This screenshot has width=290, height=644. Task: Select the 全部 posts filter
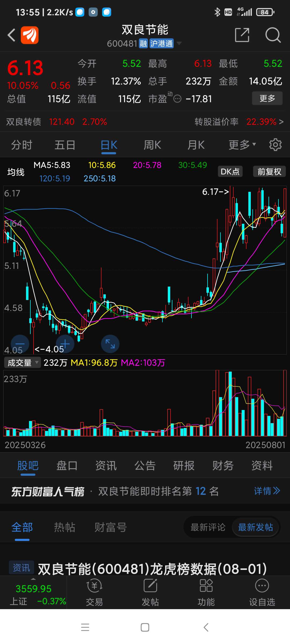coord(22,527)
